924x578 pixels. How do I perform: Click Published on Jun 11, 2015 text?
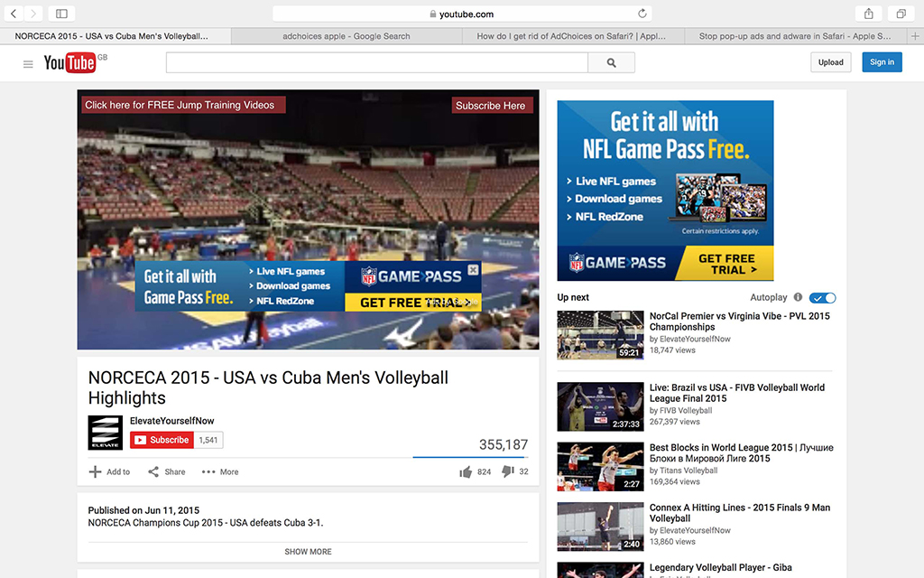pos(143,510)
